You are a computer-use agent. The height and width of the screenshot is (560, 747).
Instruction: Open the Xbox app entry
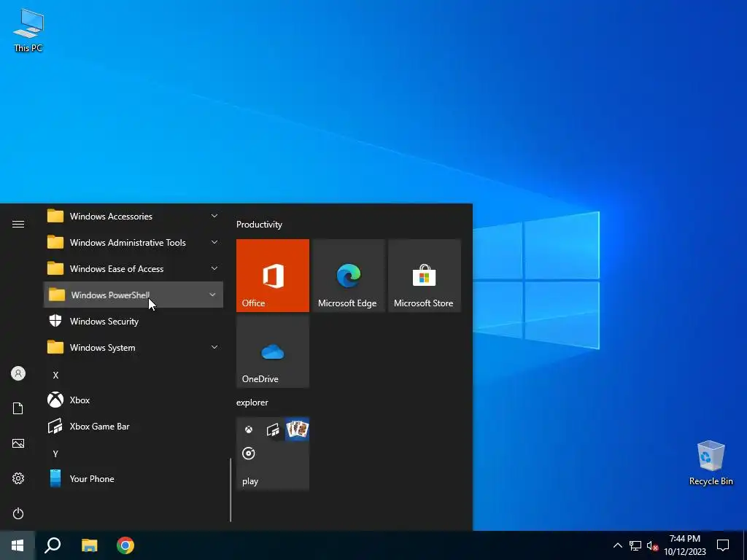point(133,400)
